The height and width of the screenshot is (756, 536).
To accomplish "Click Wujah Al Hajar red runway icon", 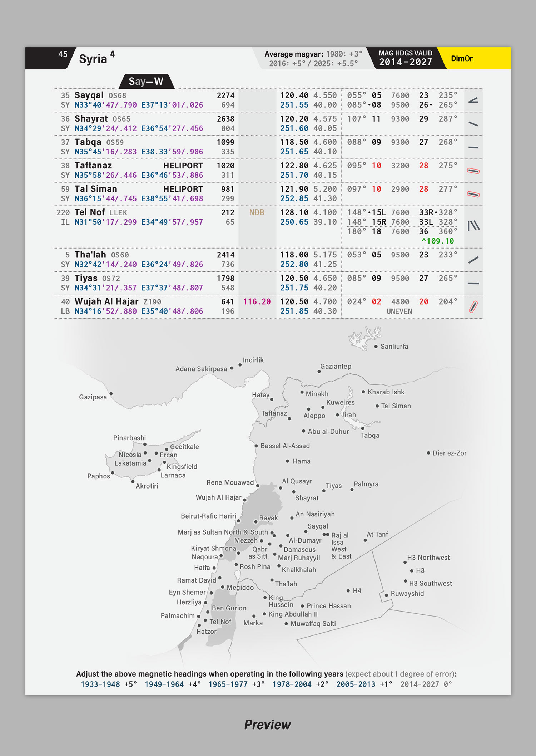I will coord(473,306).
